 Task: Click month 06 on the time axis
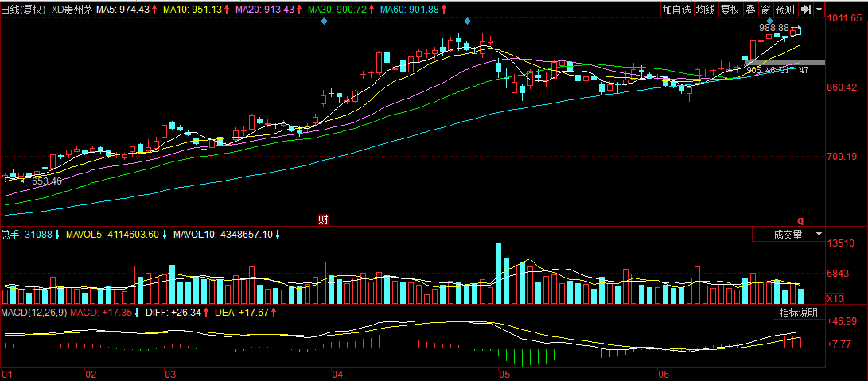coord(663,373)
